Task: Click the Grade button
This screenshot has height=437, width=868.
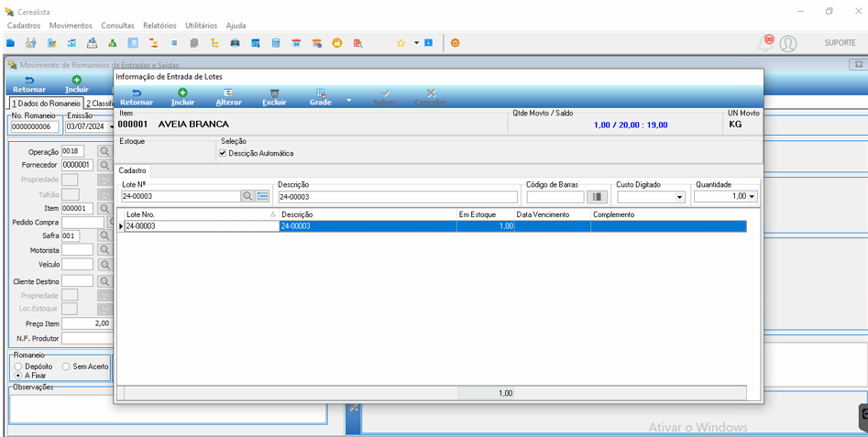Action: coord(321,97)
